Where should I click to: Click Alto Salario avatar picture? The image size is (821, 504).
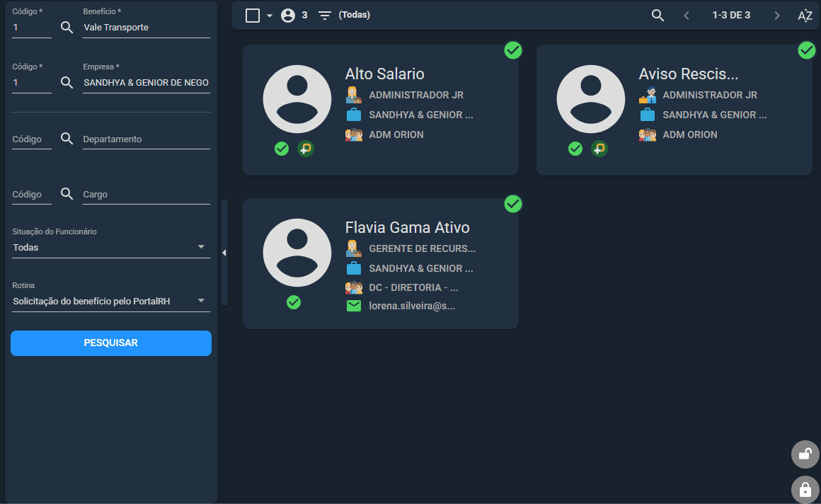coord(297,99)
